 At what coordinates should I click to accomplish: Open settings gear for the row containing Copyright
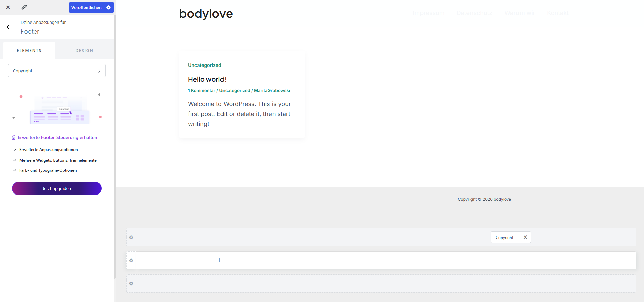(x=131, y=237)
